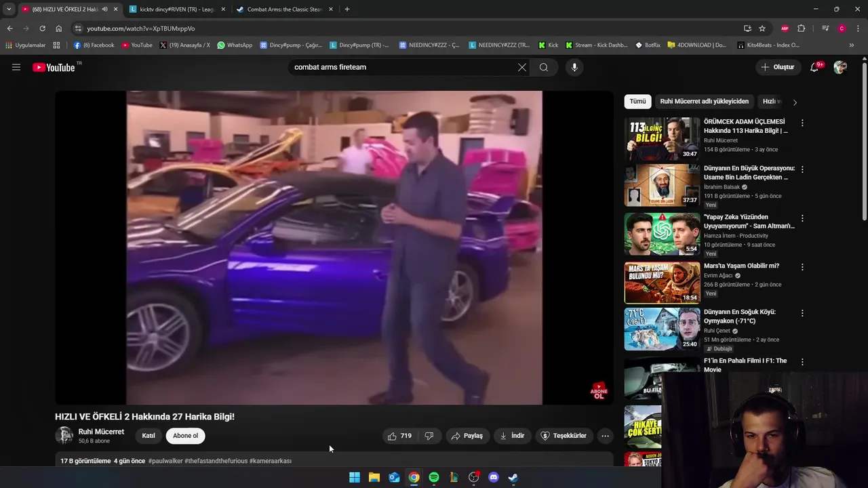Open the Facebook bookmark

coord(94,45)
